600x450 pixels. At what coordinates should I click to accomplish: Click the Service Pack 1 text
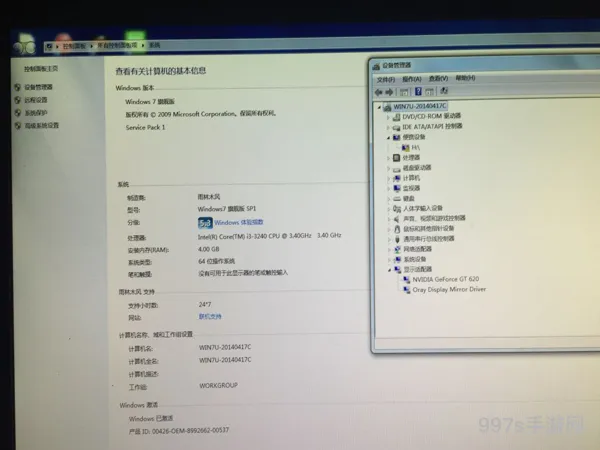[x=145, y=127]
